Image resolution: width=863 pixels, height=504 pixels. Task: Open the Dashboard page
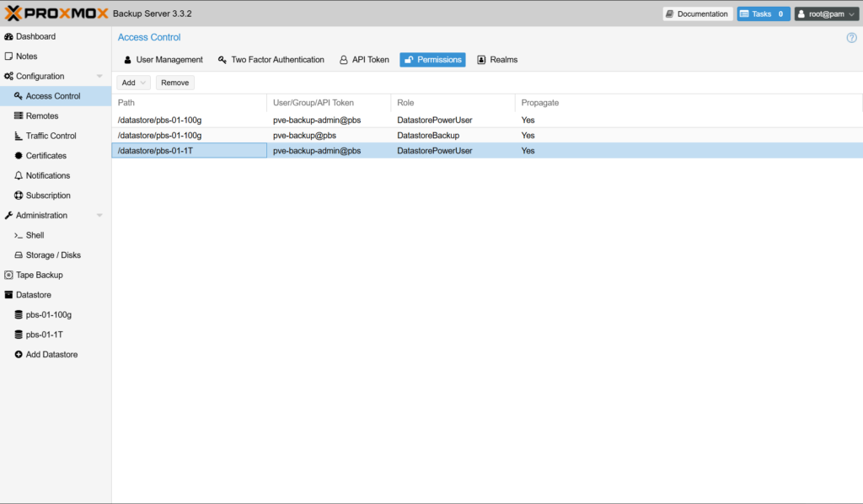click(x=35, y=36)
